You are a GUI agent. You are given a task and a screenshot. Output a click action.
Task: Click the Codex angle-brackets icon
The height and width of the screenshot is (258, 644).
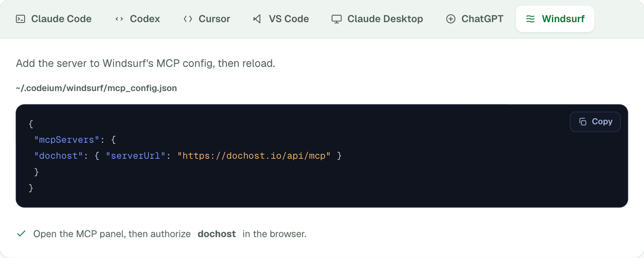(119, 19)
